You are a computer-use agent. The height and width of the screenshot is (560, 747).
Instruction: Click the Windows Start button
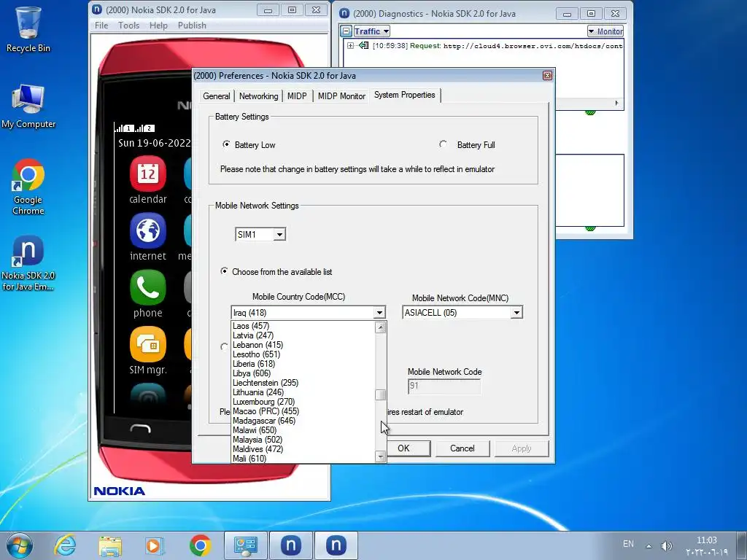pos(20,545)
